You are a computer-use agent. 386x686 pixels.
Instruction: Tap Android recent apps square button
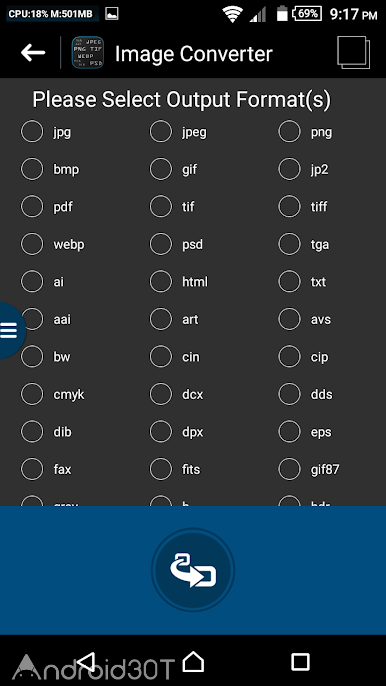click(x=300, y=662)
